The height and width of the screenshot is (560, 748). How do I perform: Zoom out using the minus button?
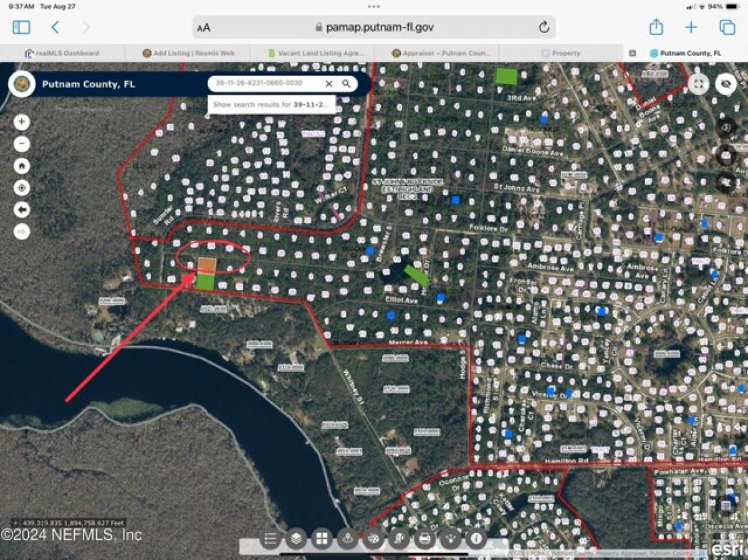[22, 143]
